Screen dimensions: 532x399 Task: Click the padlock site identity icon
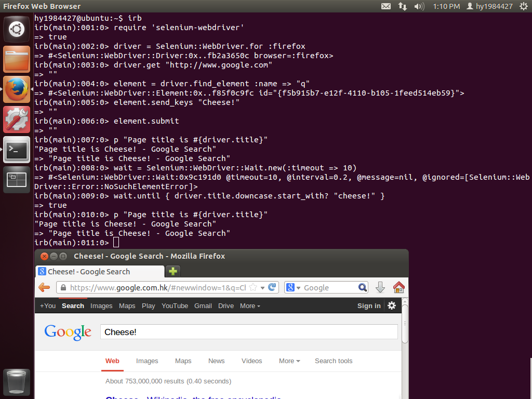[63, 288]
